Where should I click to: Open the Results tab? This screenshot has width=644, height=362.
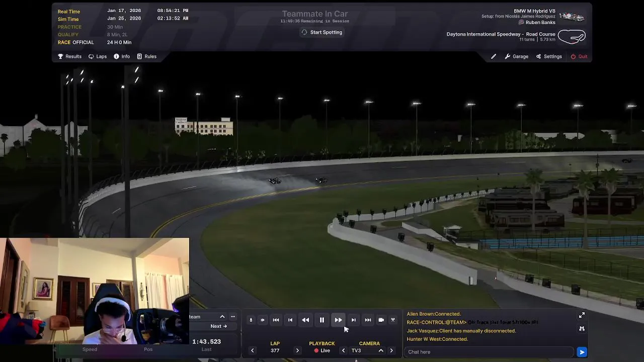pos(69,56)
